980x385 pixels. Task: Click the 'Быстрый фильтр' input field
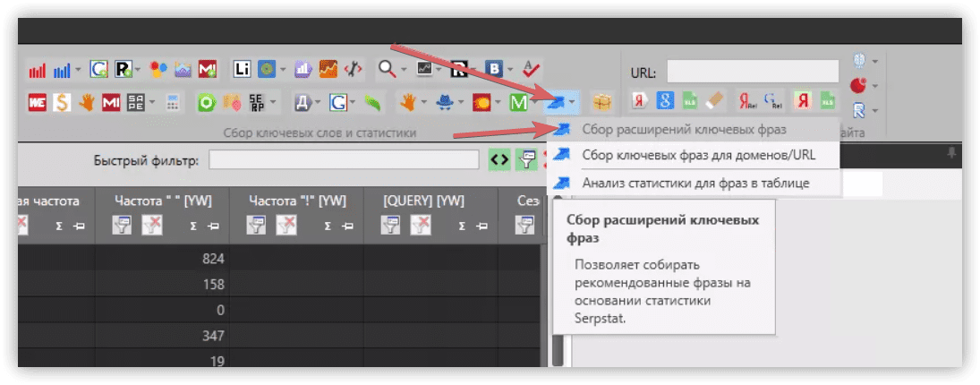[344, 160]
